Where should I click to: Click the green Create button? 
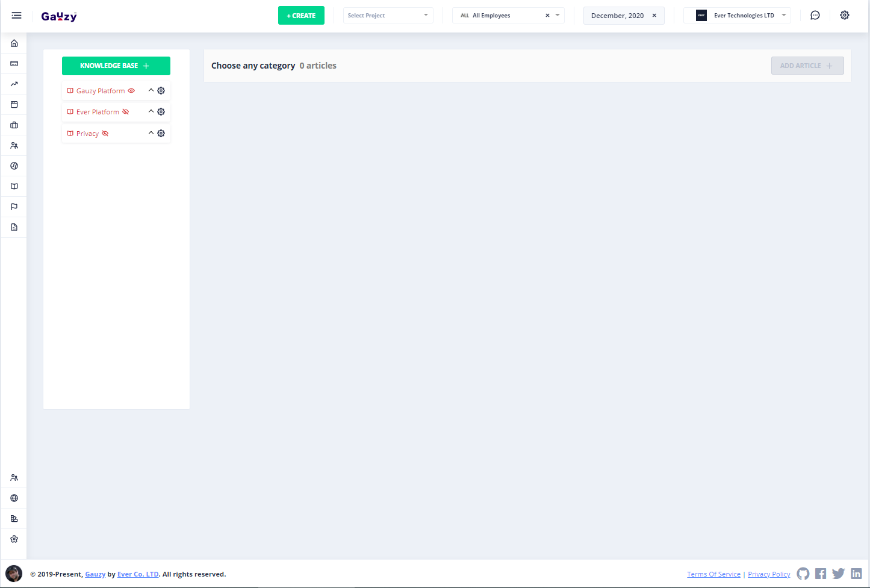tap(301, 16)
